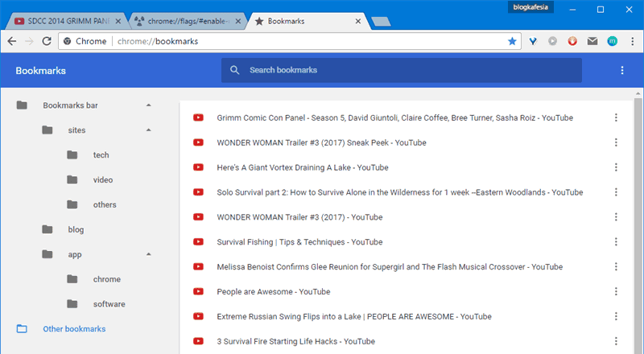The image size is (644, 354).
Task: Open more options for People are Awesome bookmark
Action: (616, 291)
